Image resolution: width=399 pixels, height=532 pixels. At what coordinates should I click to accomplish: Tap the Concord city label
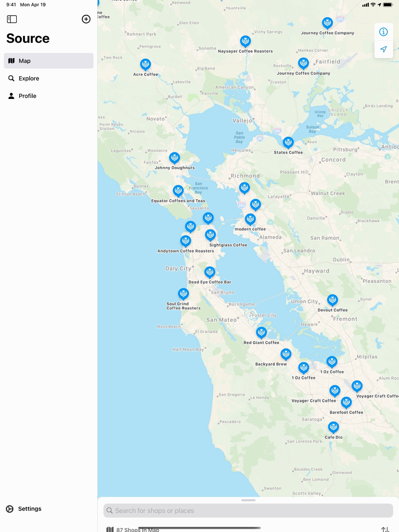click(x=334, y=160)
